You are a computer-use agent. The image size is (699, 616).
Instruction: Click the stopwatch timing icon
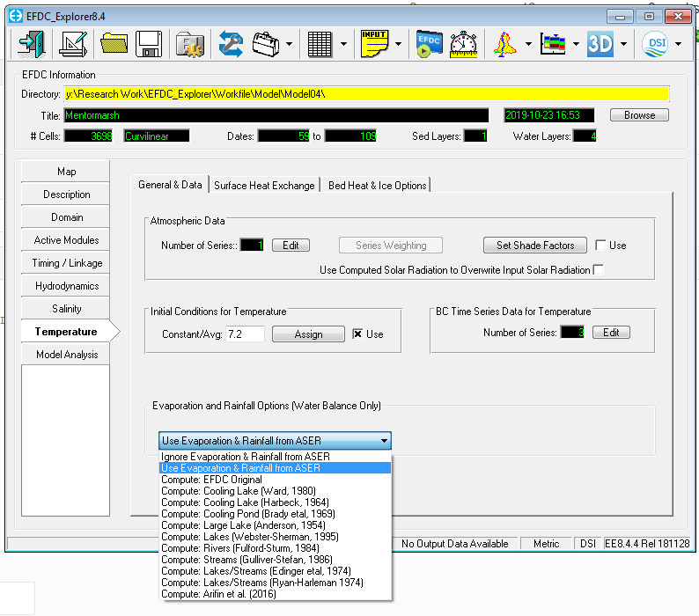click(464, 44)
